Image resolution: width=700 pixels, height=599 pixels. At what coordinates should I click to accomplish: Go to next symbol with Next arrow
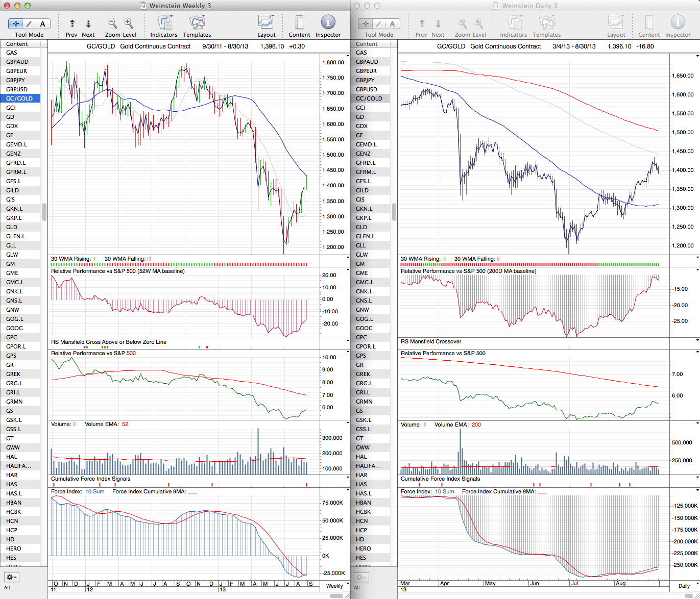tap(88, 23)
